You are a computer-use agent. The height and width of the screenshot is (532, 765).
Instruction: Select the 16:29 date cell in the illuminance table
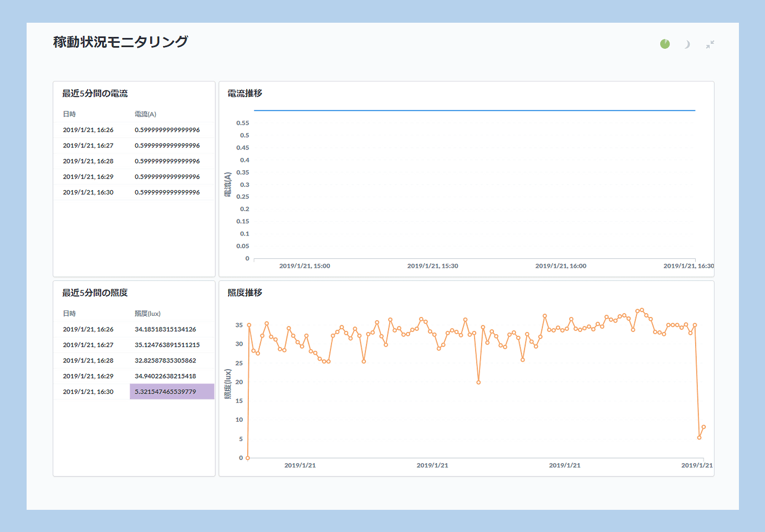click(88, 376)
